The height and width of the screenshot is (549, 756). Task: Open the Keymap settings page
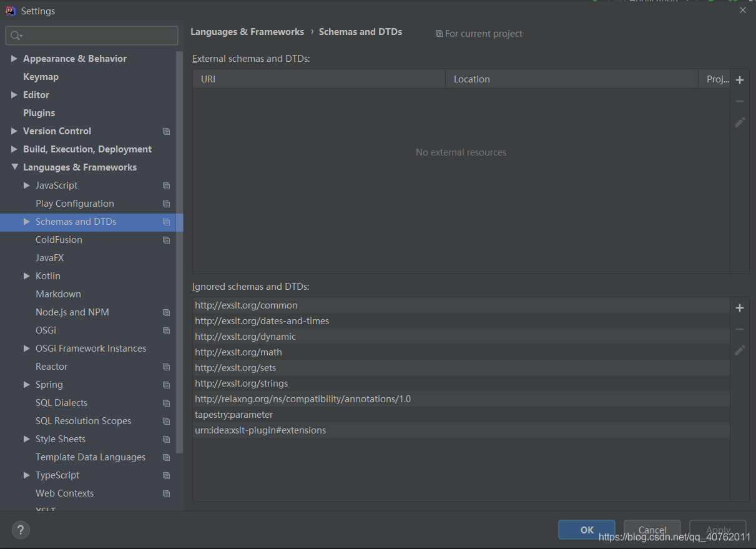41,77
